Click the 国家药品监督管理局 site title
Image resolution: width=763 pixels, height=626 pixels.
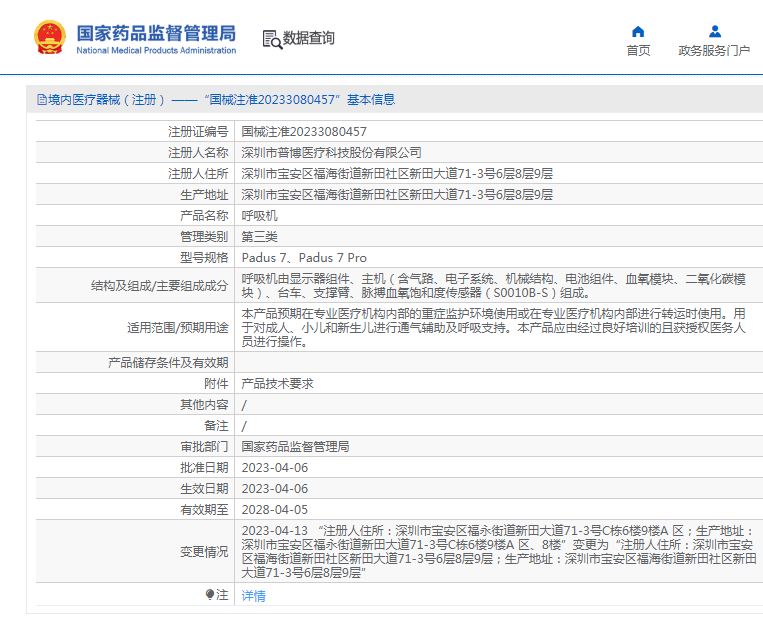tap(156, 33)
